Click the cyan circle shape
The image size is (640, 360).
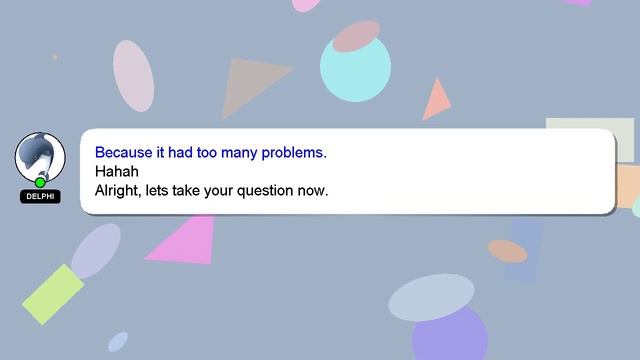click(356, 67)
